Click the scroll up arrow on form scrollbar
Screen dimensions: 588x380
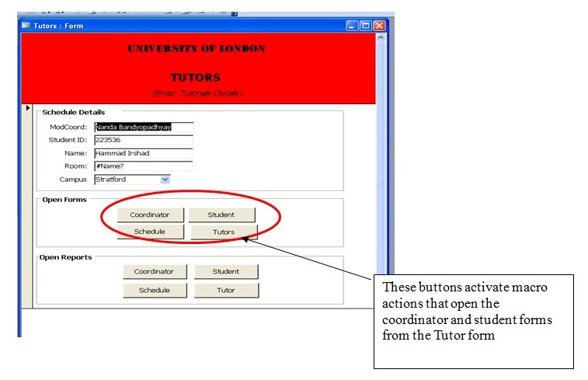coord(381,39)
